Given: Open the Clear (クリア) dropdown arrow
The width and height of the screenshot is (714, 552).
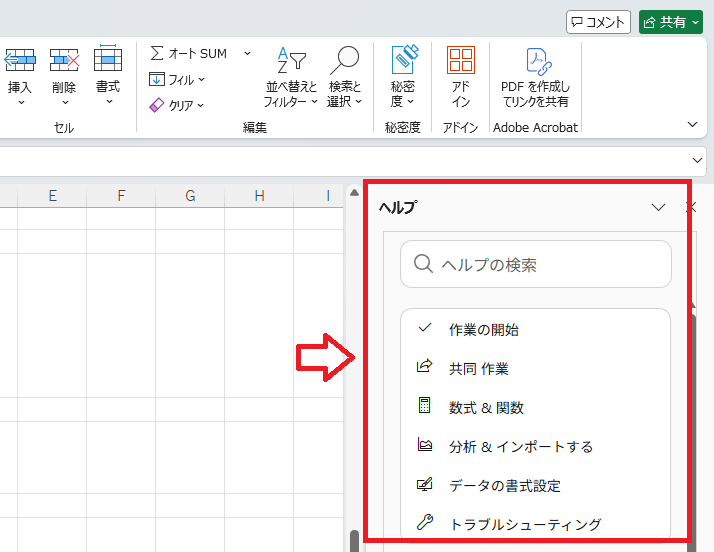Looking at the screenshot, I should (x=200, y=106).
